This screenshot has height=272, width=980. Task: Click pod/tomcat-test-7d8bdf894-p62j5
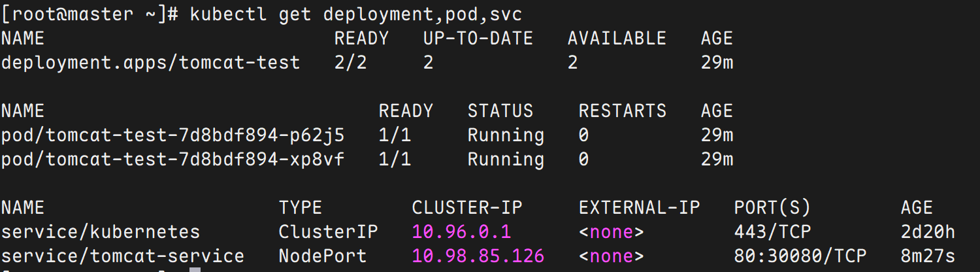click(x=172, y=135)
